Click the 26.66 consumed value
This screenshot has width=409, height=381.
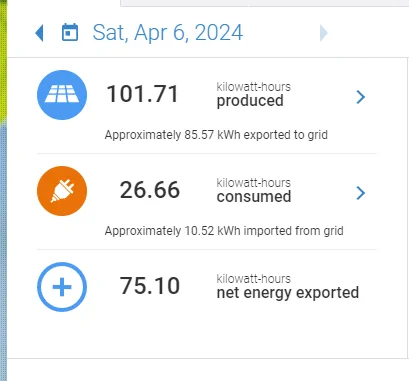150,190
